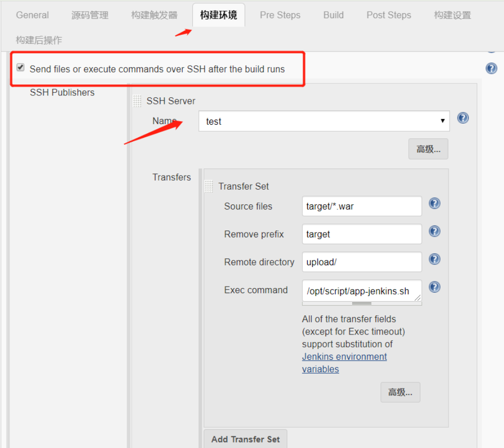Grab the Exec command resize grip
This screenshot has width=504, height=448.
click(x=417, y=298)
